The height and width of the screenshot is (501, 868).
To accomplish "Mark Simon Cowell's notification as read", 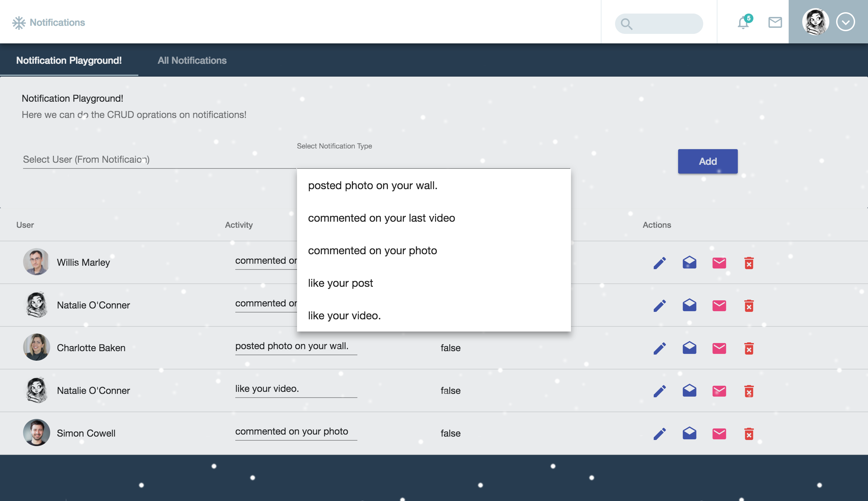I will (x=689, y=434).
